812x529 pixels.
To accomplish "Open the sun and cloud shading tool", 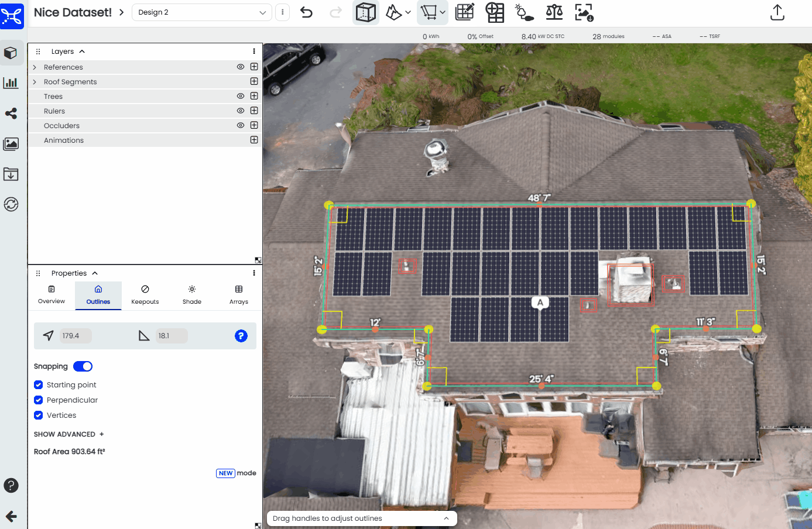I will (x=524, y=12).
